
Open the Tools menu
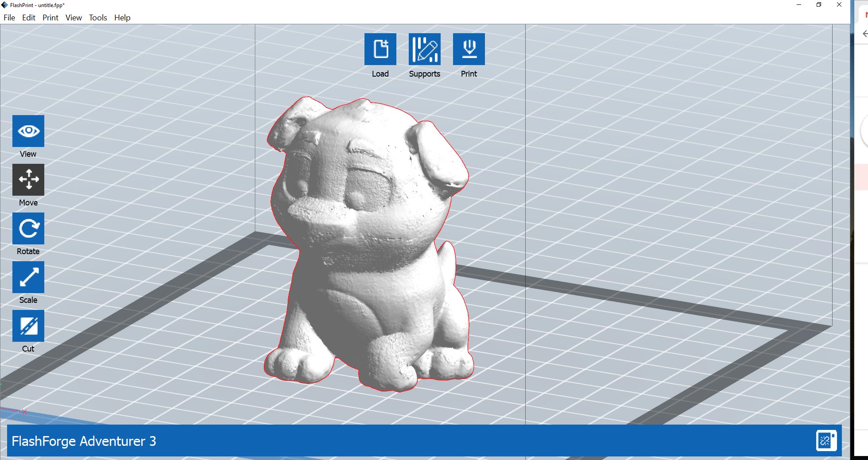point(98,18)
